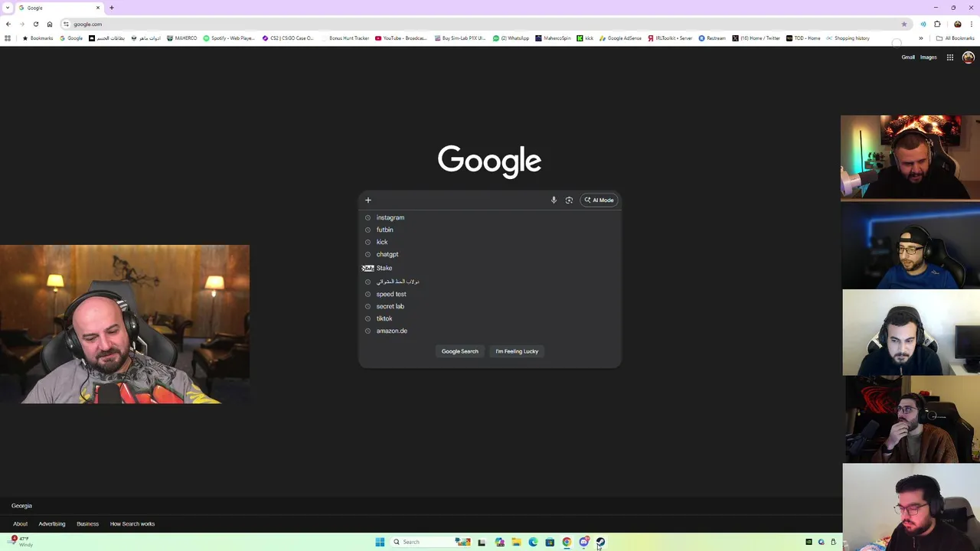Open the apps grid shortcut in bookmarks bar
This screenshot has width=980, height=551.
8,38
